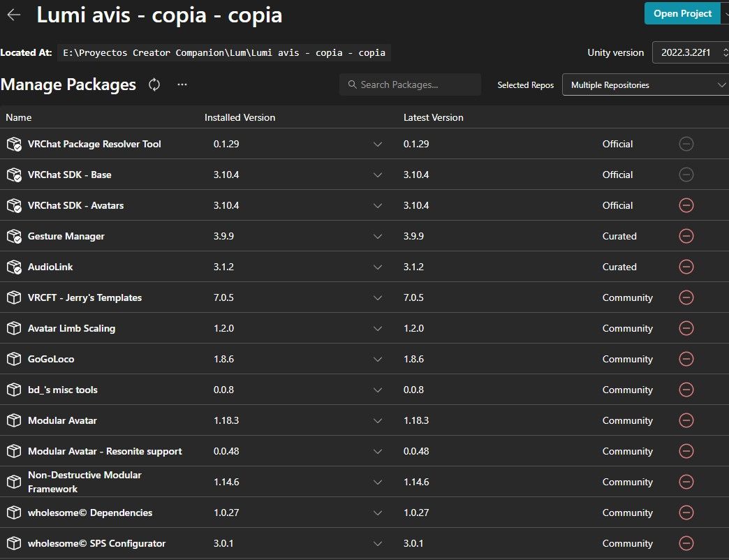Click the VRChat SDK - Base package icon
The image size is (729, 560).
pyautogui.click(x=14, y=175)
